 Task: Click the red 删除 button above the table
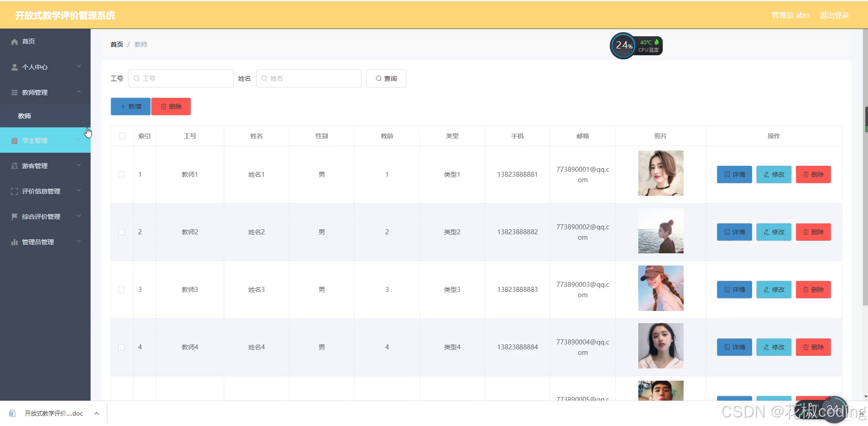[x=171, y=106]
